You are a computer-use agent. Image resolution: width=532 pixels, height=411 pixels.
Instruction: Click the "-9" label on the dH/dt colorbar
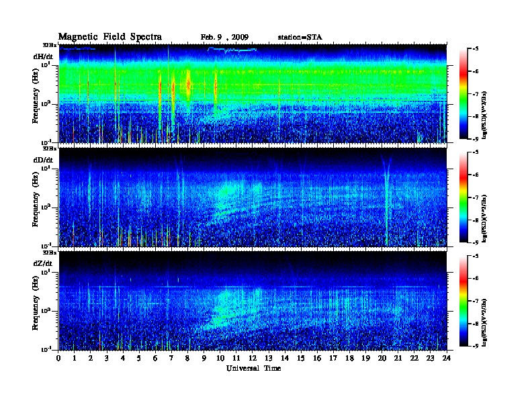coord(476,139)
